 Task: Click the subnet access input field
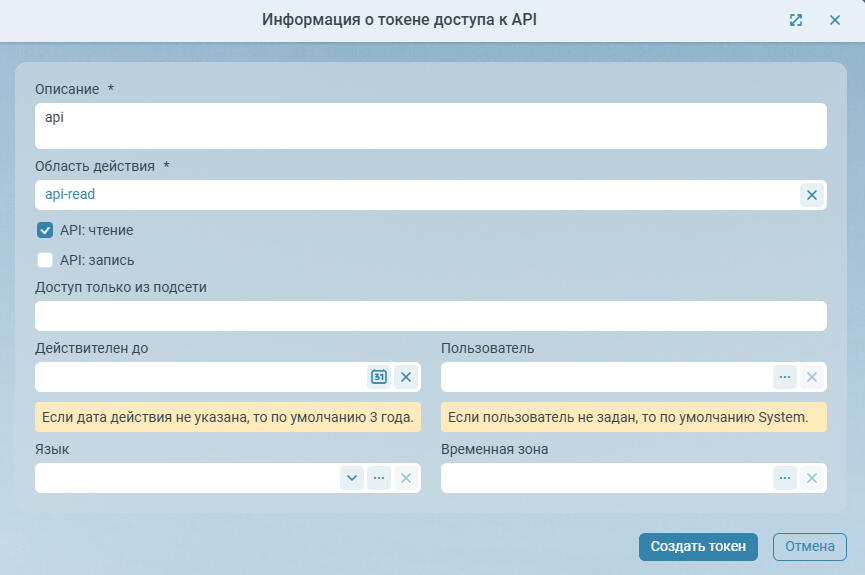[x=430, y=316]
